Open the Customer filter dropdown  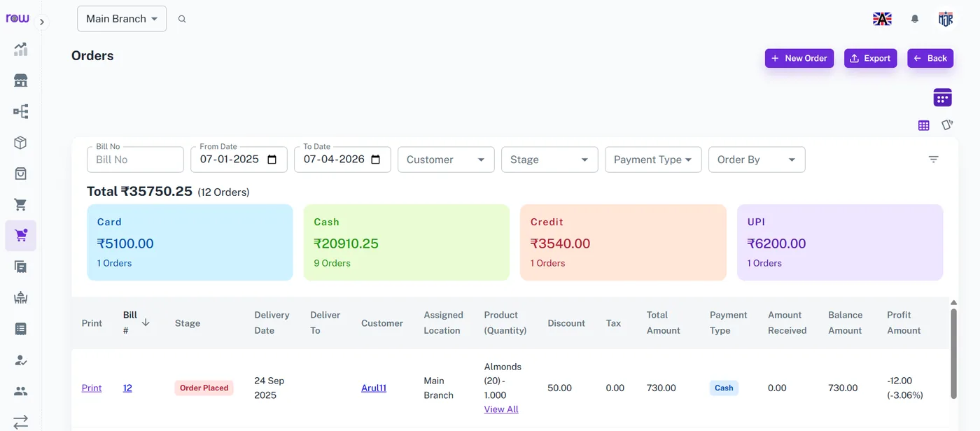(446, 160)
